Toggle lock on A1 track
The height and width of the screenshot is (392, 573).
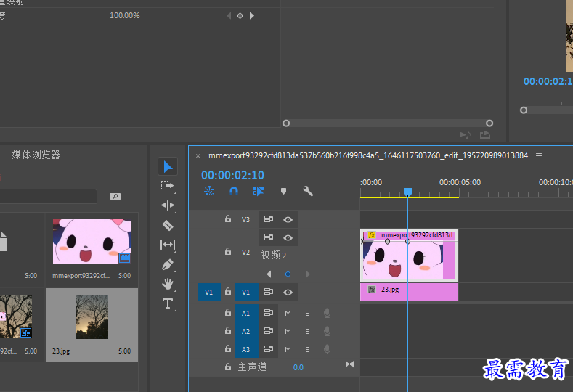(227, 312)
